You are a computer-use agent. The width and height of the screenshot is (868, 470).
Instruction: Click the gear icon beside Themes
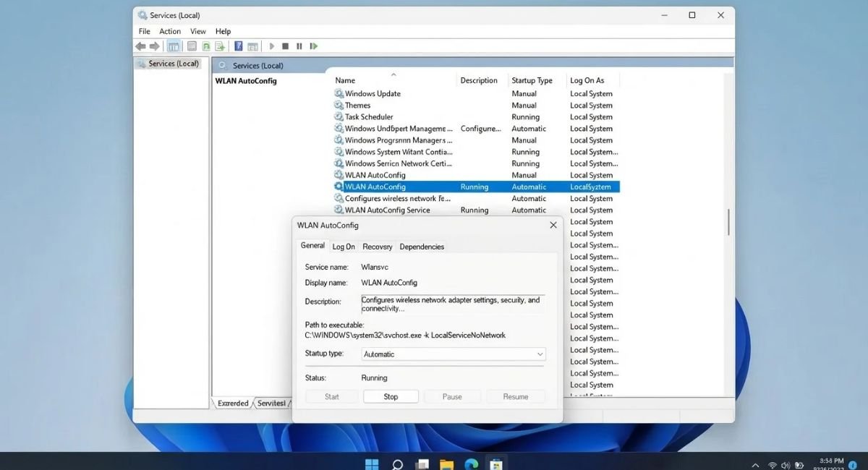click(339, 105)
